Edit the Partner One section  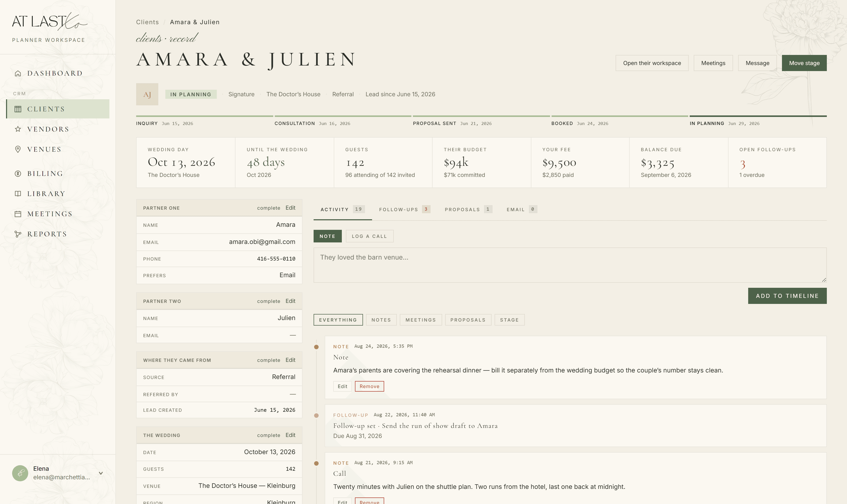click(290, 208)
